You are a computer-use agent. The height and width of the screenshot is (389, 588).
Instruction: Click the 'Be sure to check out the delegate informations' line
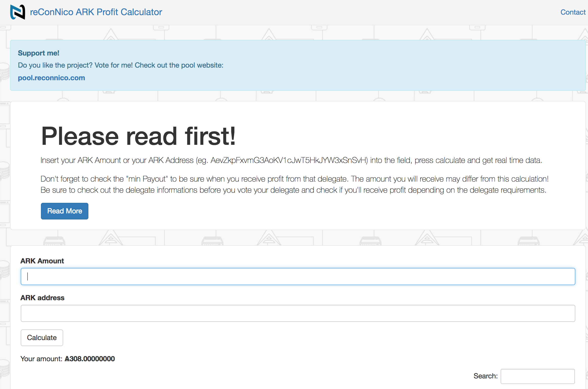[x=293, y=190]
